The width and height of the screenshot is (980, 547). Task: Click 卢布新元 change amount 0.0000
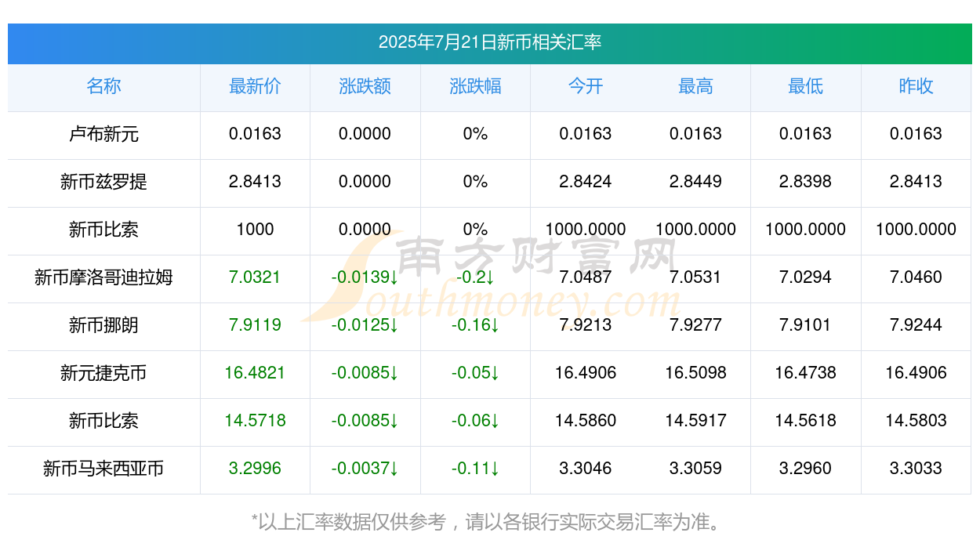[365, 134]
